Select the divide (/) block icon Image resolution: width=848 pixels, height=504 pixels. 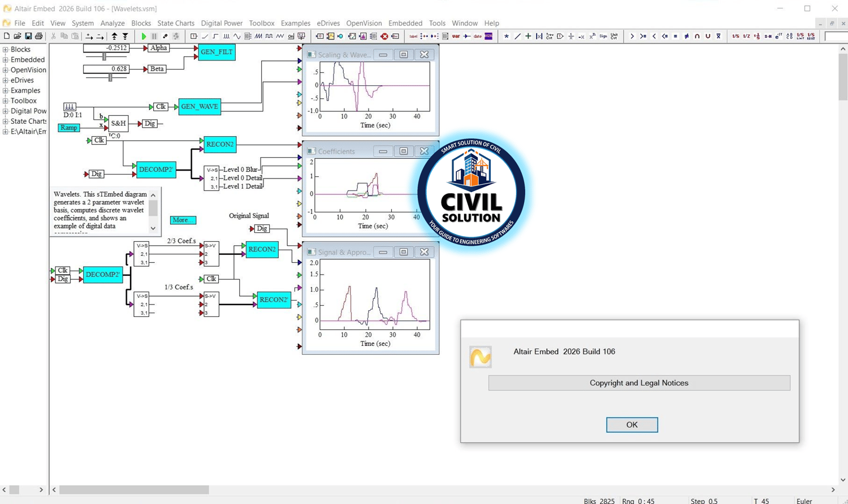[517, 36]
